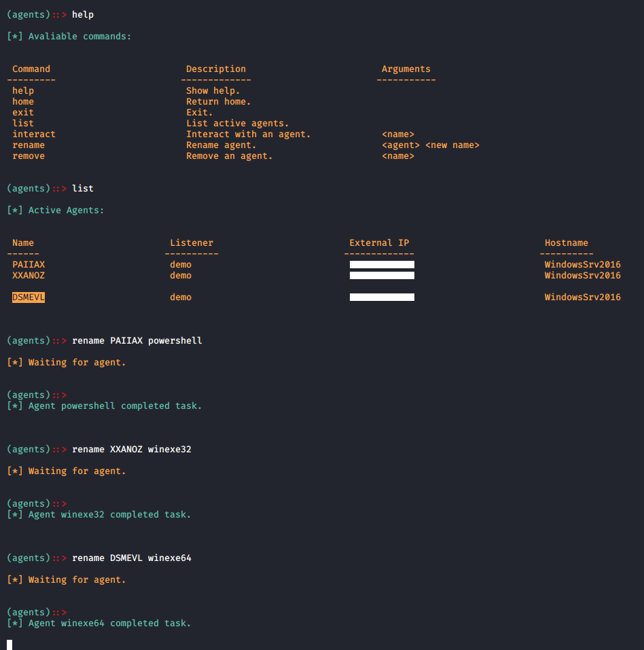Select the 'remove' command in the help table
Screen dimensions: 644x650
(x=29, y=156)
